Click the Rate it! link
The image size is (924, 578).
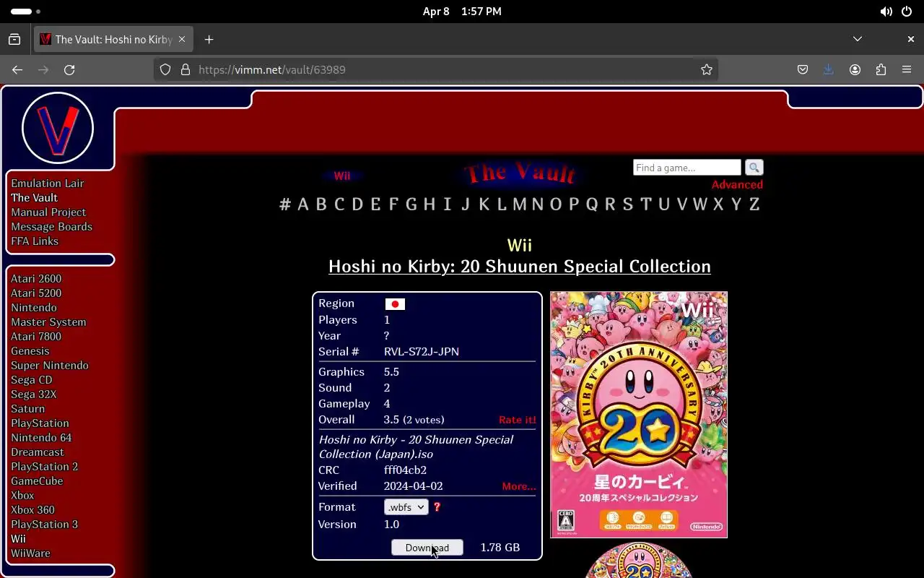(518, 420)
